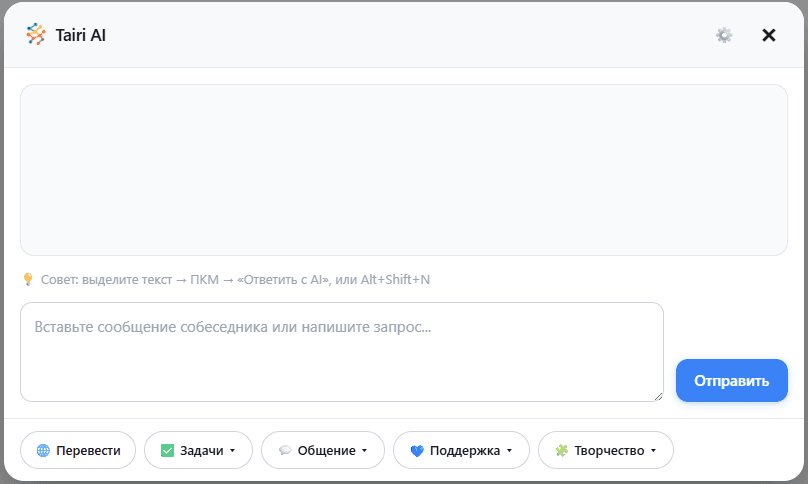Click inside the empty response output area
This screenshot has width=808, height=484.
404,170
